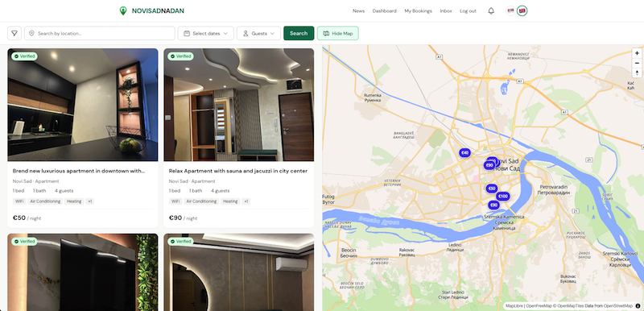Click Air Conditioning tag on Relax Apartment

click(x=201, y=201)
